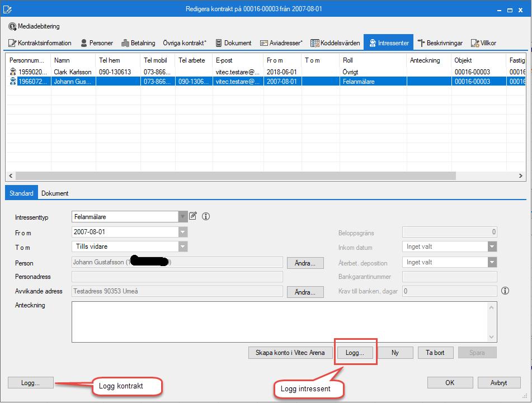Screen dimensions: 532x403
Task: Click the Avvikande adress Testadress field
Action: (x=177, y=291)
